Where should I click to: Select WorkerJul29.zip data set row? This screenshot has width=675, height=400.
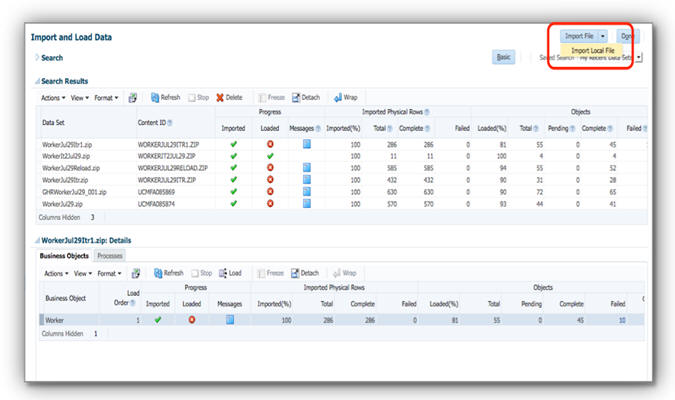(x=342, y=204)
